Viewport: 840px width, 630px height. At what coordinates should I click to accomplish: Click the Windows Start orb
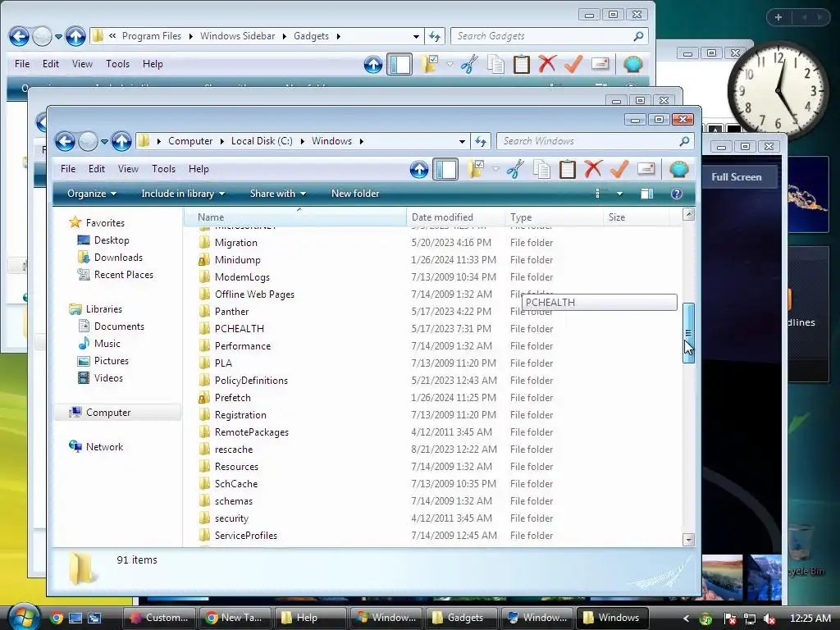pos(23,617)
